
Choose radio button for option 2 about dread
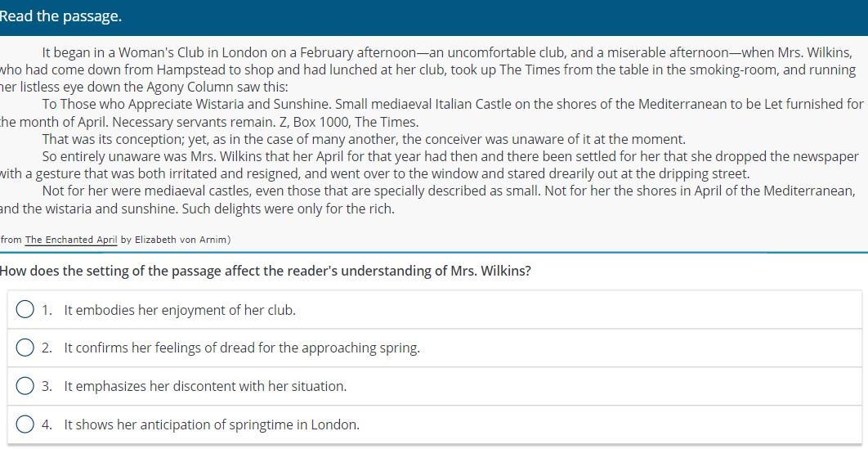(25, 348)
